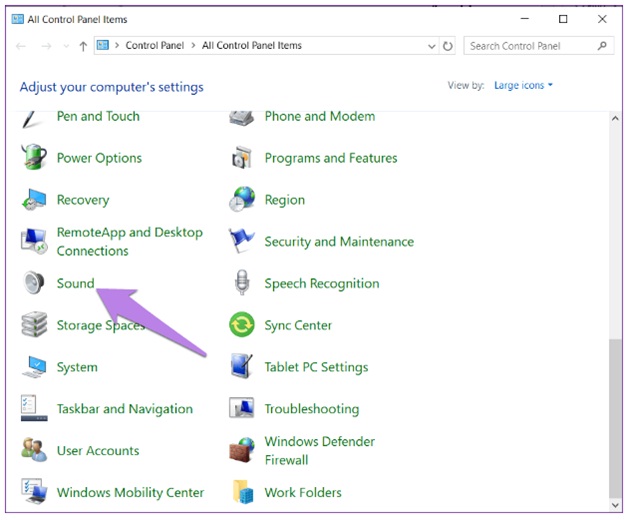This screenshot has width=628, height=520.
Task: Open the RemoteApp and Desktop Connections icon
Action: pyautogui.click(x=34, y=241)
